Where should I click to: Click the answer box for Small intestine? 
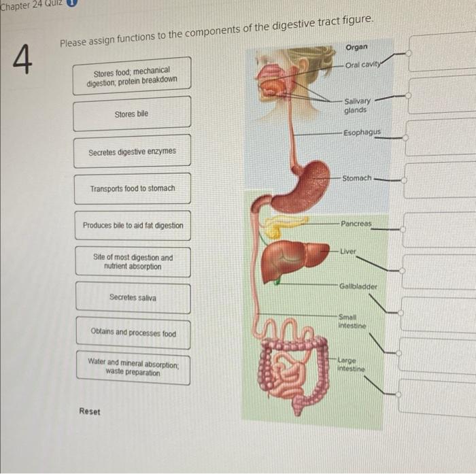point(437,355)
